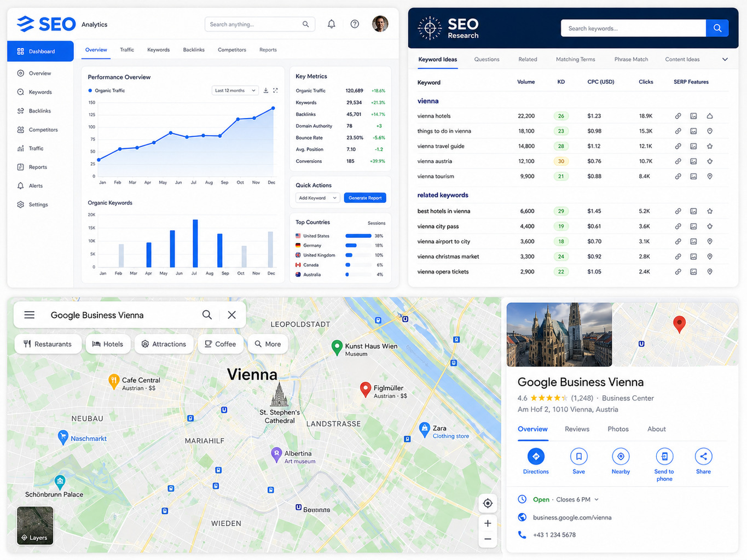Expand opening hours next to Closes 6 PM

pos(597,499)
